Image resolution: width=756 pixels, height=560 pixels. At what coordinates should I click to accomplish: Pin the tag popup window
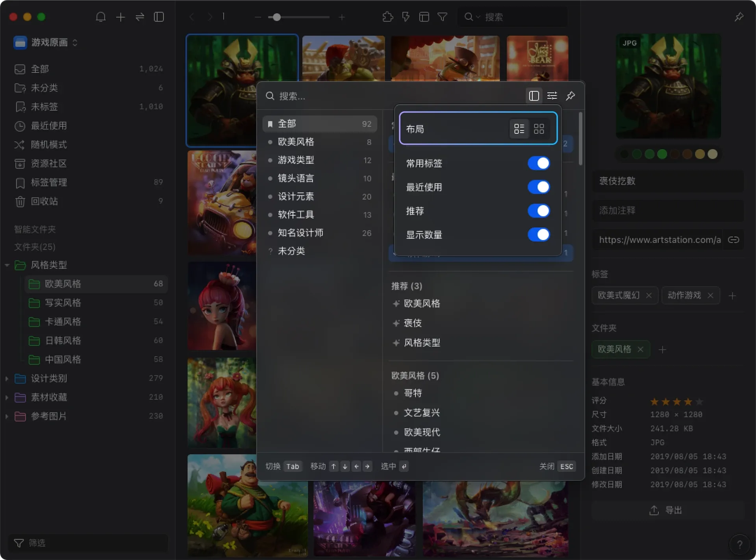pos(571,96)
